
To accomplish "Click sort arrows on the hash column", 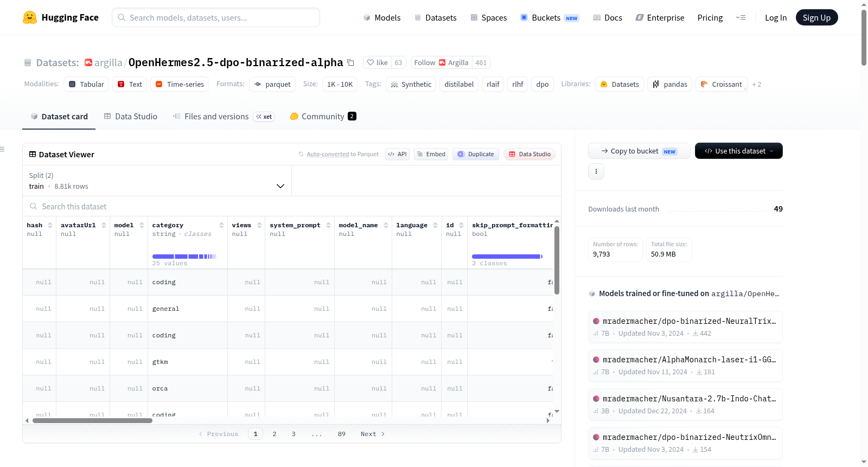I will point(50,225).
